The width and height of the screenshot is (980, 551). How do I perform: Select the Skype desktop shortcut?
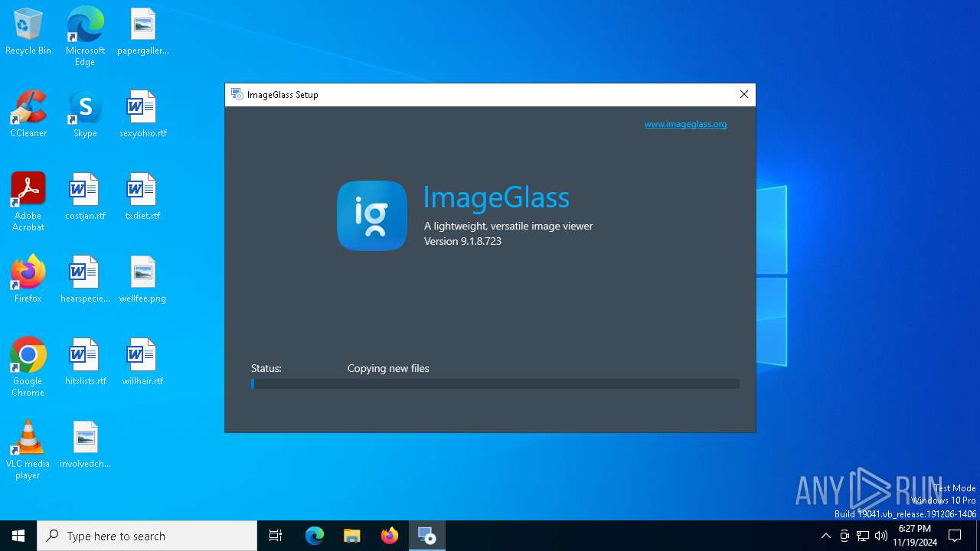click(85, 115)
